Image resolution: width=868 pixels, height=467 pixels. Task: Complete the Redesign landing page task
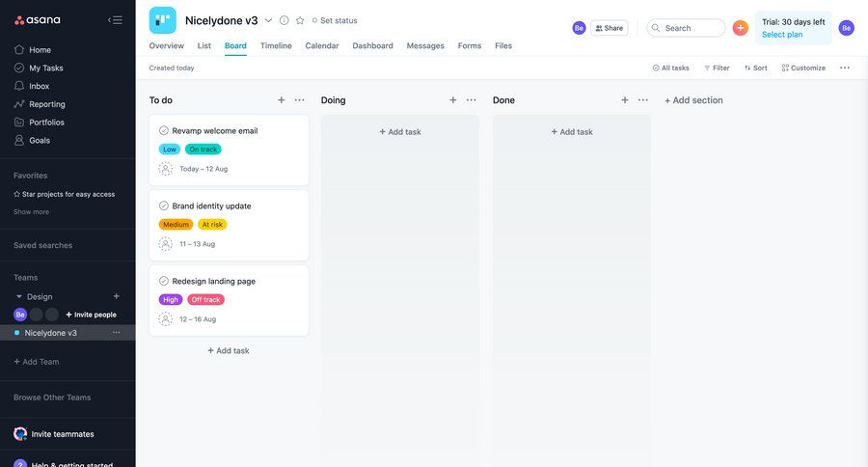point(164,281)
